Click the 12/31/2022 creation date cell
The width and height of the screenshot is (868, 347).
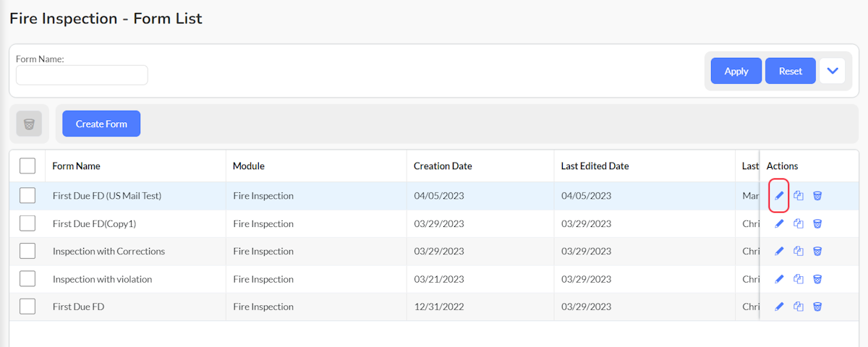tap(439, 307)
